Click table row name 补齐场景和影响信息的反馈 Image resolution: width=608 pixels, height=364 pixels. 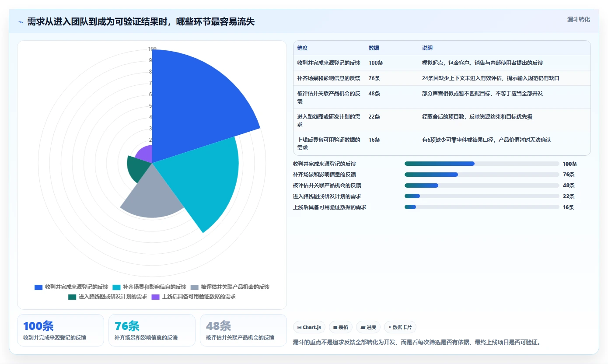pyautogui.click(x=329, y=78)
